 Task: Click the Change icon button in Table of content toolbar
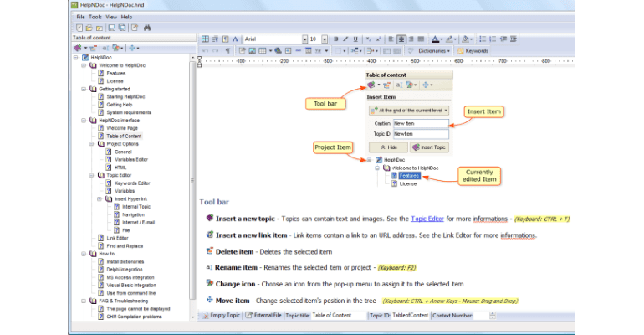[116, 48]
